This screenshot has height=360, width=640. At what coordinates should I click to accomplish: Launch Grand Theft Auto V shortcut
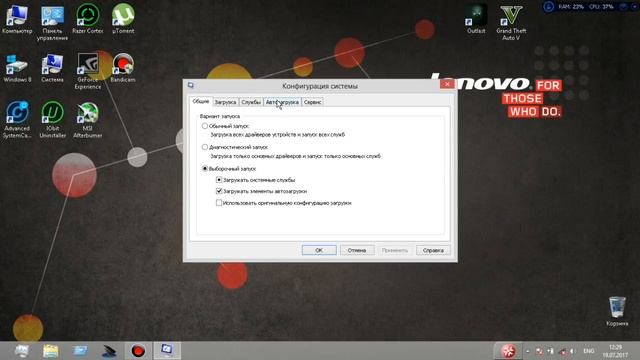511,22
